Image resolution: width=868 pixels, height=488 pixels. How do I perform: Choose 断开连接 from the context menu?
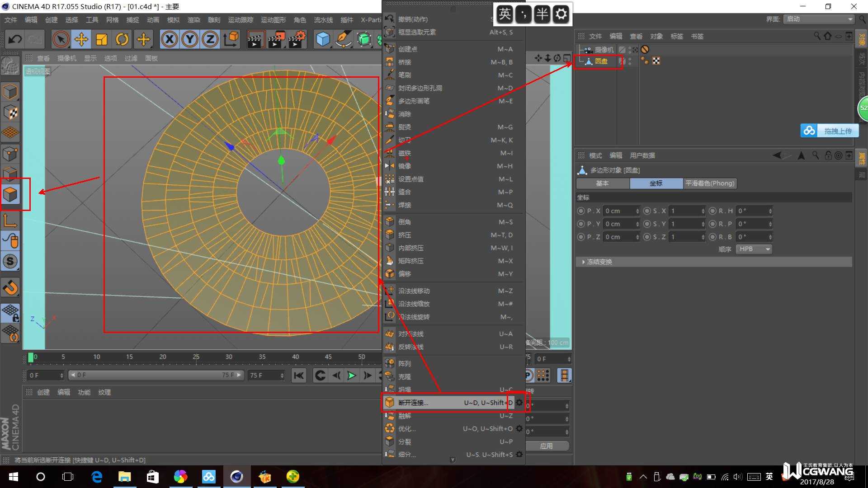tap(413, 403)
